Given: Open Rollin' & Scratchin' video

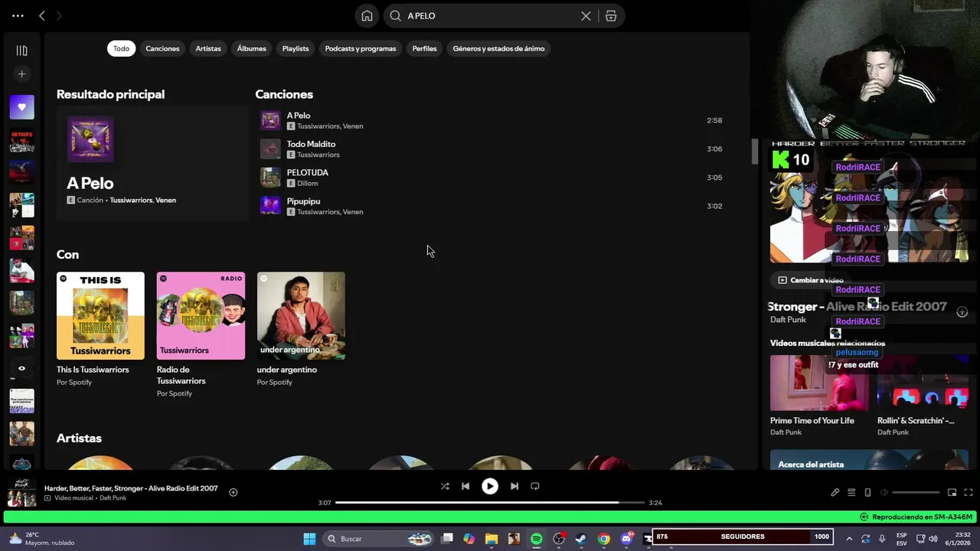Looking at the screenshot, I should coord(923,395).
